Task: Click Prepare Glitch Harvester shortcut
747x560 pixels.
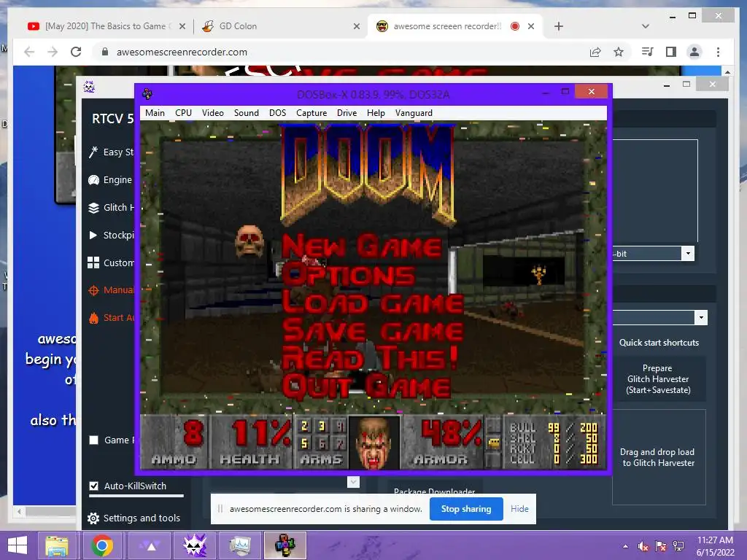Action: coord(658,379)
